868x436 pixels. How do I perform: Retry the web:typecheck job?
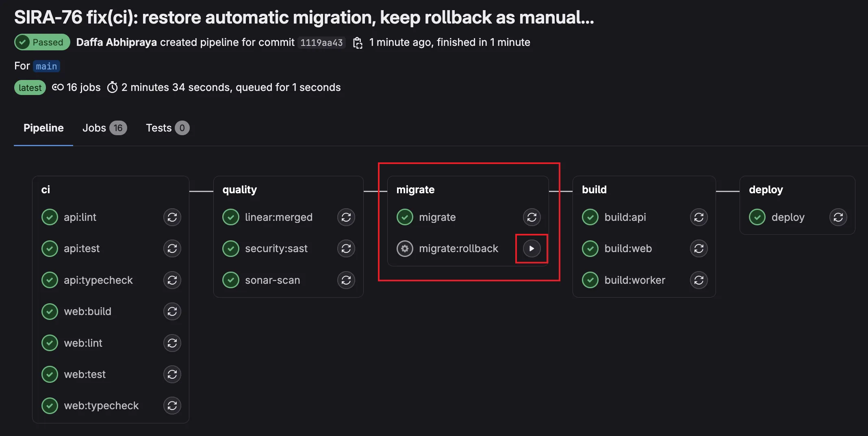click(172, 405)
